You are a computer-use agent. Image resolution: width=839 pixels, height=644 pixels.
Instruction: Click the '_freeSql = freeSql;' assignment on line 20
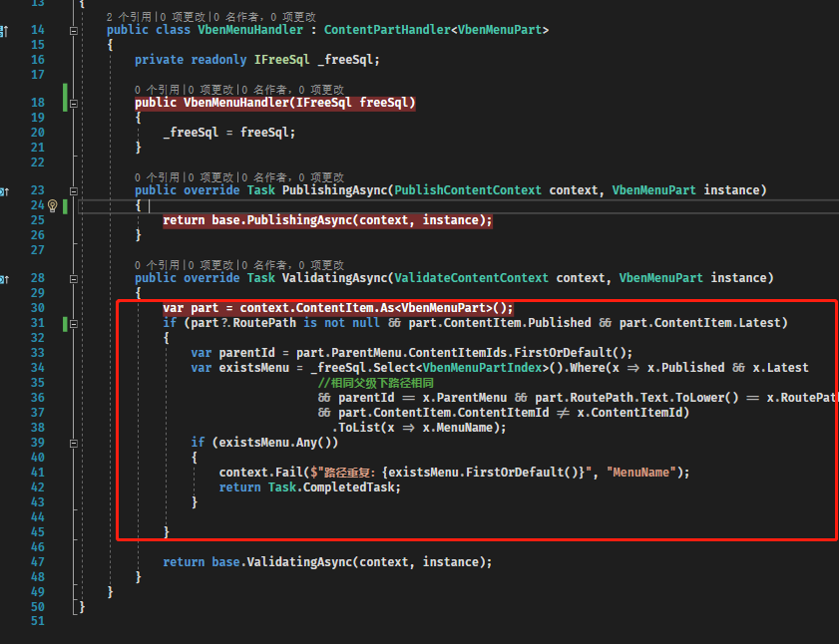coord(229,133)
